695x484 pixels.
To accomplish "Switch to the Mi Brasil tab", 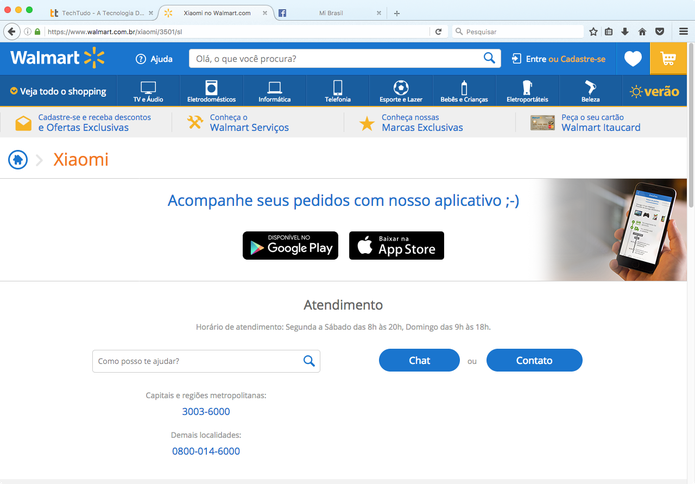I will point(331,13).
